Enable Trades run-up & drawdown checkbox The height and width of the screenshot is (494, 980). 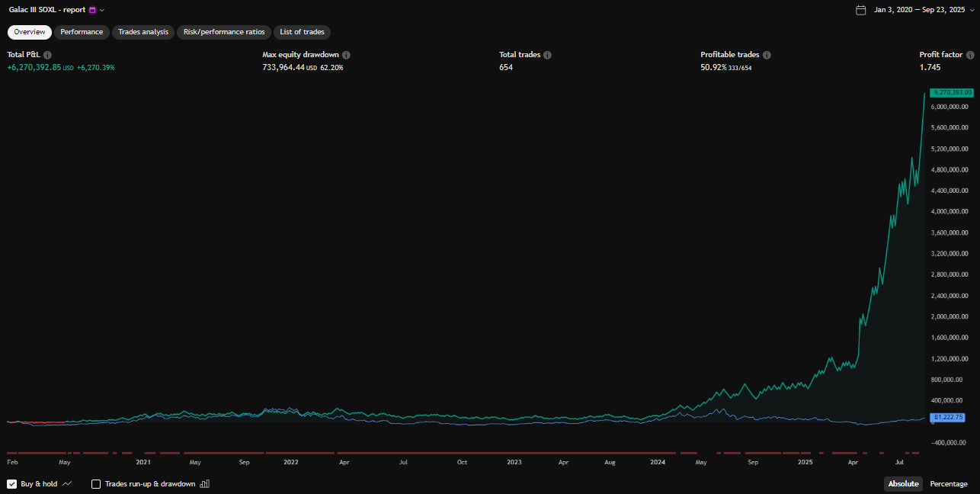click(x=96, y=484)
